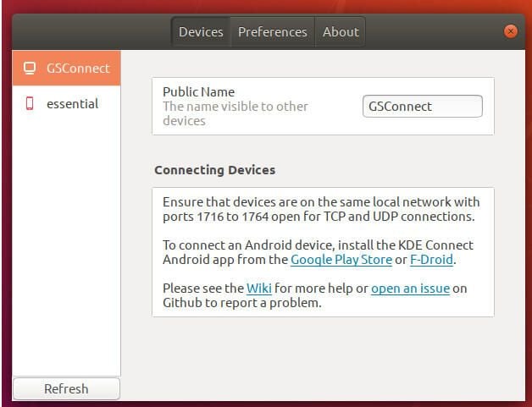Follow the open an issue link

point(410,289)
